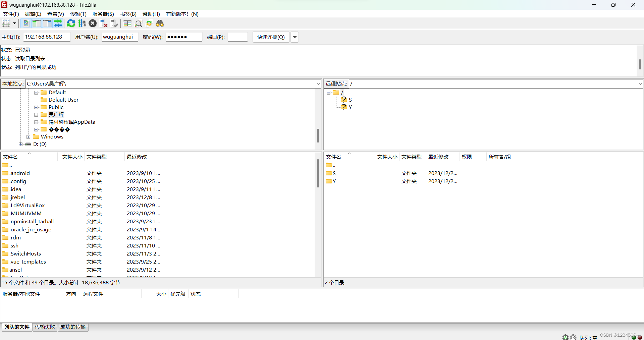Click the 快速连接(Q) button

click(271, 37)
